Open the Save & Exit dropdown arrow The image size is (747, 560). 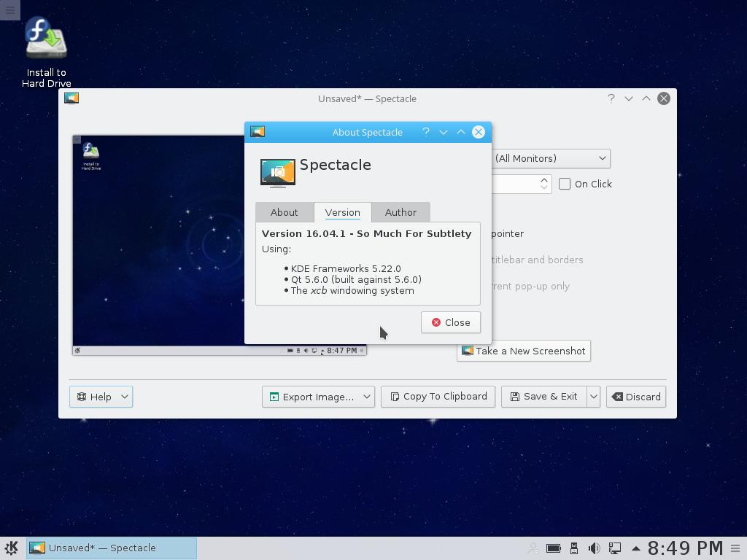click(594, 397)
